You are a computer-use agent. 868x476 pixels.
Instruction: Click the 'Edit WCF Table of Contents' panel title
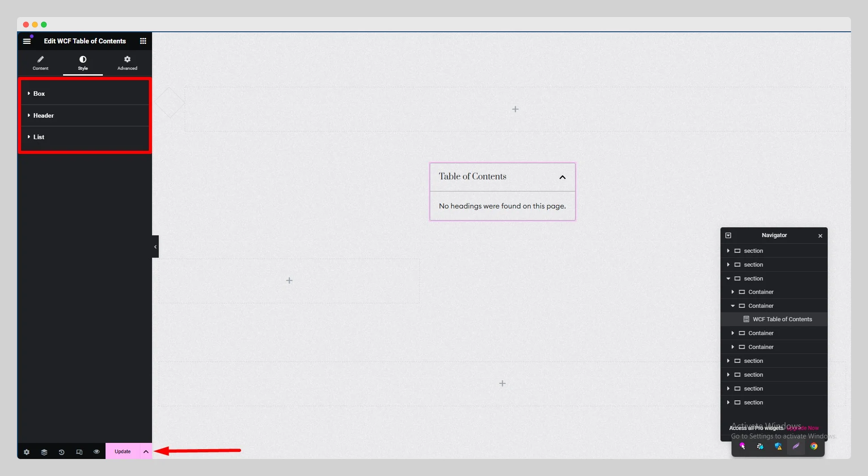(85, 41)
